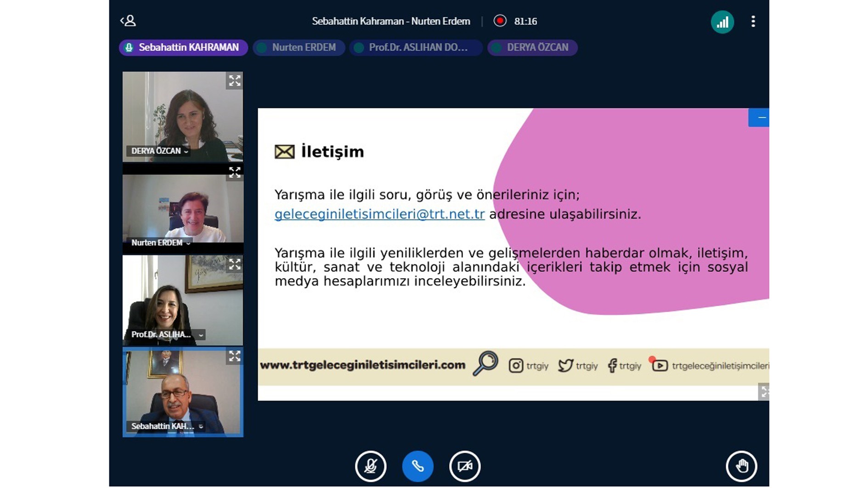Expand Nurten ERDEM video to fullscreen
868x488 pixels.
[235, 173]
